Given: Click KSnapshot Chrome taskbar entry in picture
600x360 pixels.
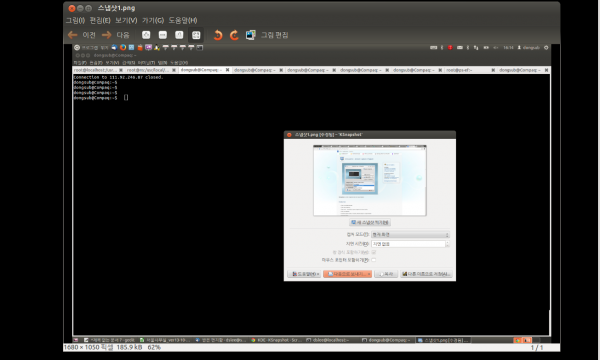Looking at the screenshot, I should pyautogui.click(x=277, y=340).
